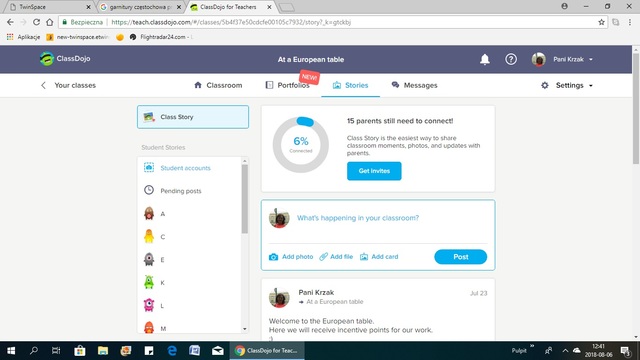Bookmark this page with the star

point(601,22)
